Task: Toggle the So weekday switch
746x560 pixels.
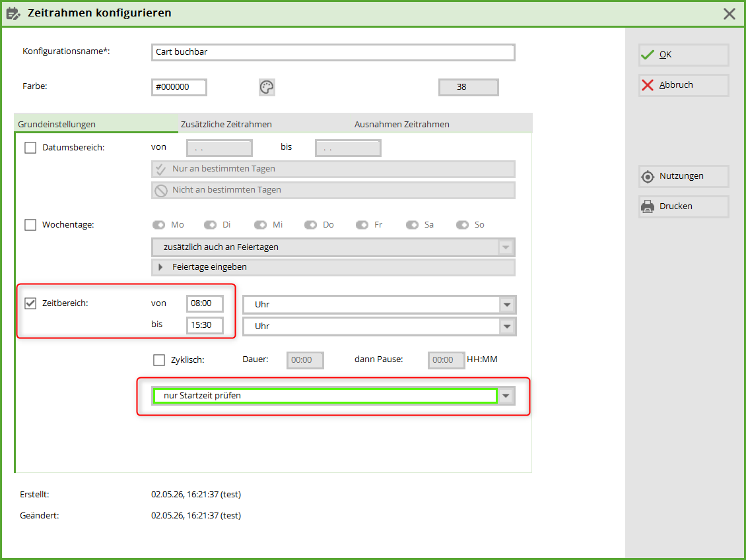Action: [462, 225]
